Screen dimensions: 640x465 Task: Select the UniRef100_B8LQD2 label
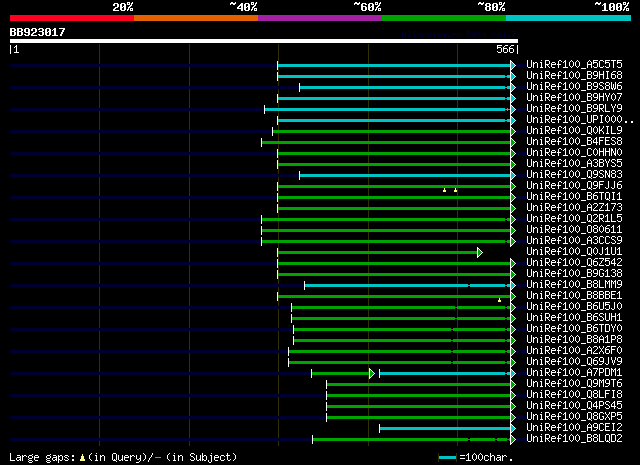tap(574, 439)
